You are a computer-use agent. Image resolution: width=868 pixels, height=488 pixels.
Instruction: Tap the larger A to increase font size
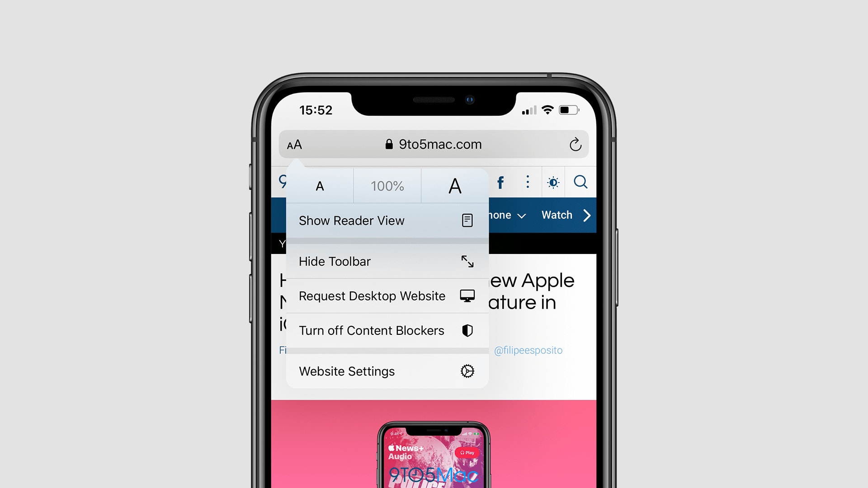pyautogui.click(x=454, y=185)
